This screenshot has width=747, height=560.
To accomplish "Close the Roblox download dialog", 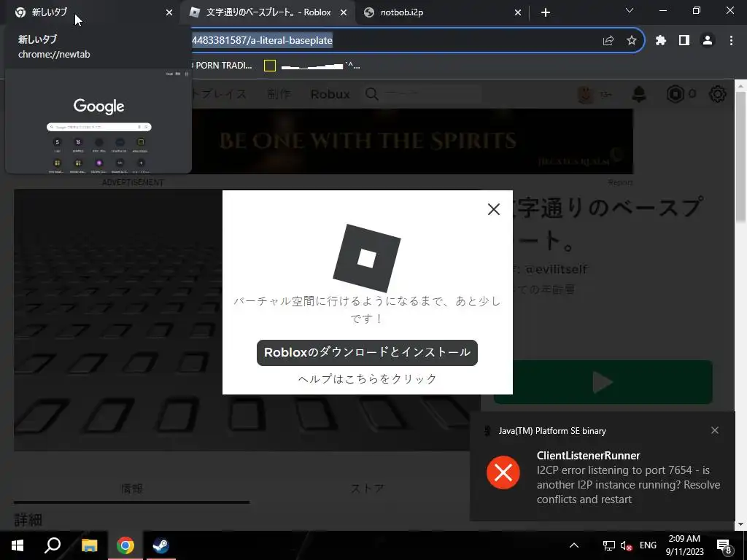I will [494, 209].
